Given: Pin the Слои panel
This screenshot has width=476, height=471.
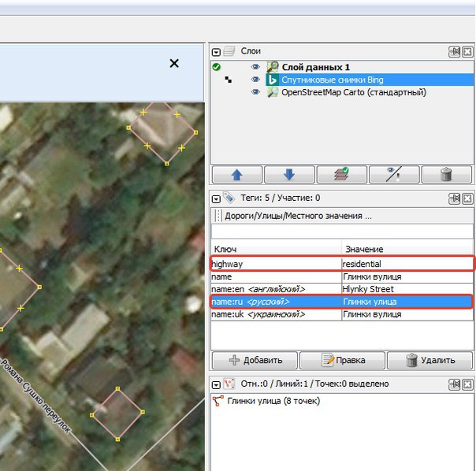Looking at the screenshot, I should pos(455,52).
